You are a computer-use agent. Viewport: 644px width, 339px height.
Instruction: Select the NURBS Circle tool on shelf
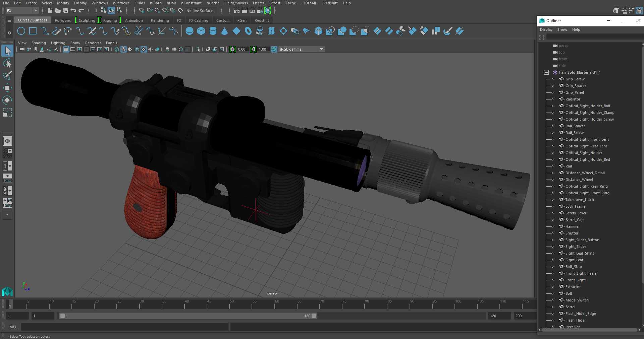21,31
